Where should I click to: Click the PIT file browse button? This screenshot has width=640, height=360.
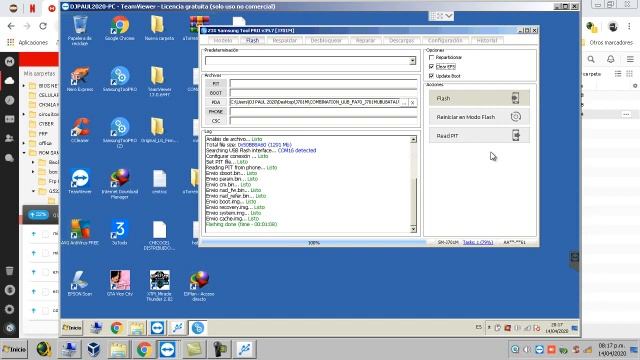[x=216, y=84]
